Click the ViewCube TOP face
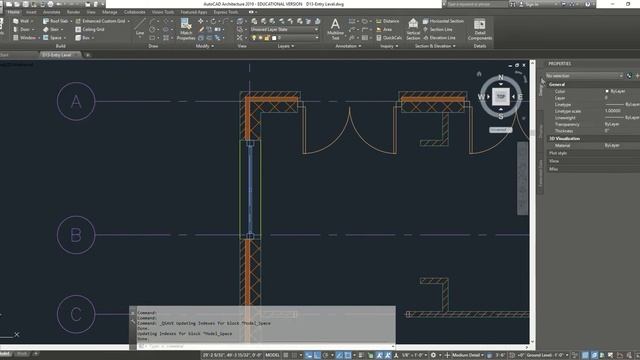640x360 pixels. (x=501, y=96)
